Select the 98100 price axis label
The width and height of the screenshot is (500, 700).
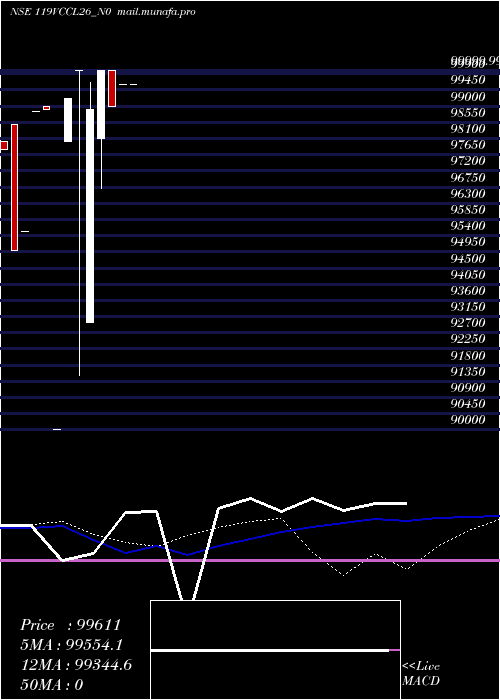pos(468,129)
